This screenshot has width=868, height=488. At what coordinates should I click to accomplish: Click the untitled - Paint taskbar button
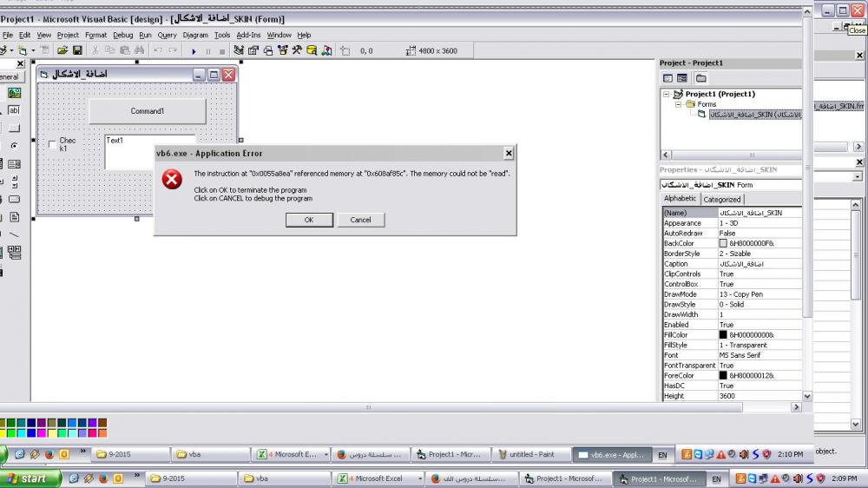click(531, 454)
